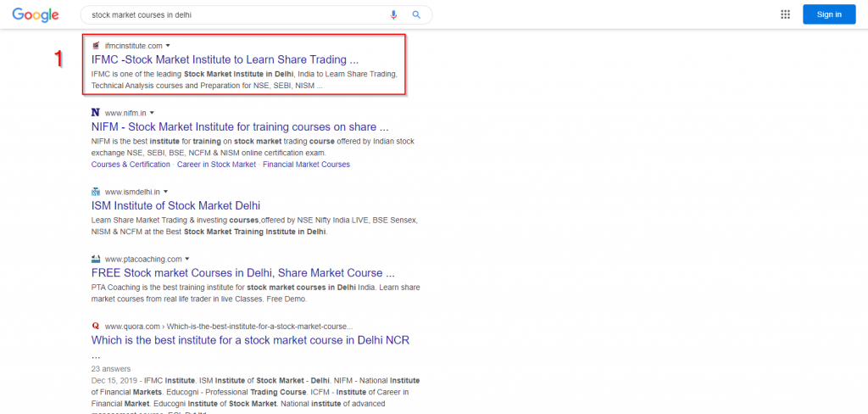The height and width of the screenshot is (414, 868).
Task: Click the ptacoaching.com favicon
Action: click(x=95, y=259)
